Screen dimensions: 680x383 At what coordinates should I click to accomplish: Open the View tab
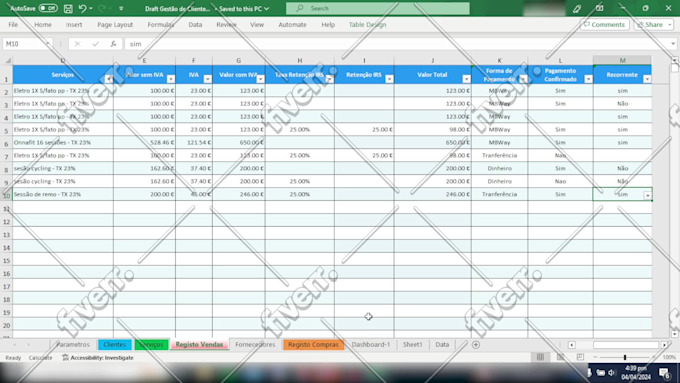[257, 25]
